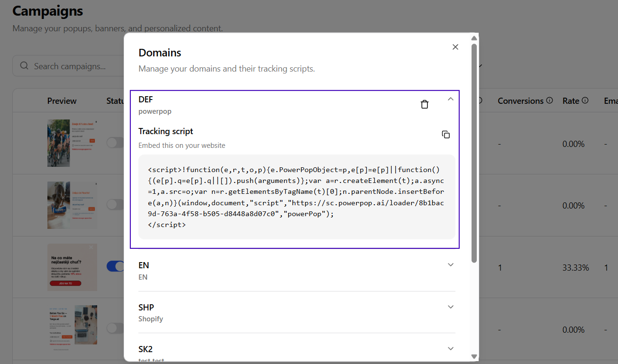The height and width of the screenshot is (364, 618).
Task: Close the Domains dialog
Action: click(455, 47)
